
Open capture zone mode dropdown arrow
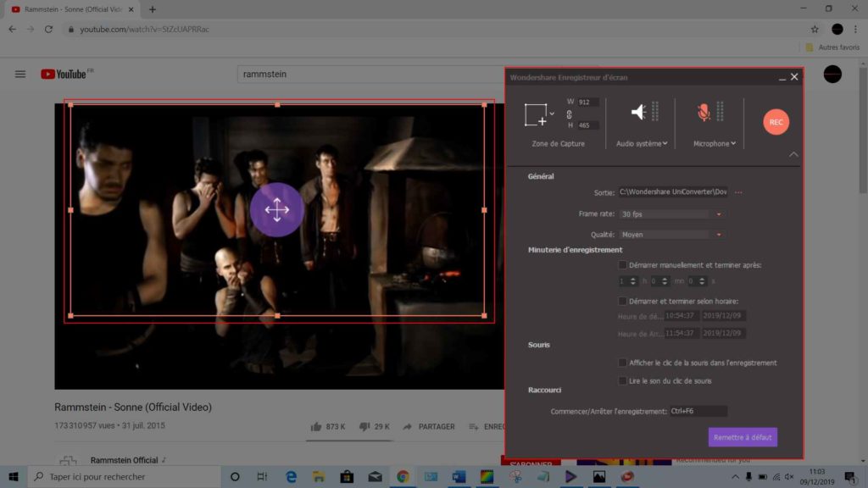point(552,114)
